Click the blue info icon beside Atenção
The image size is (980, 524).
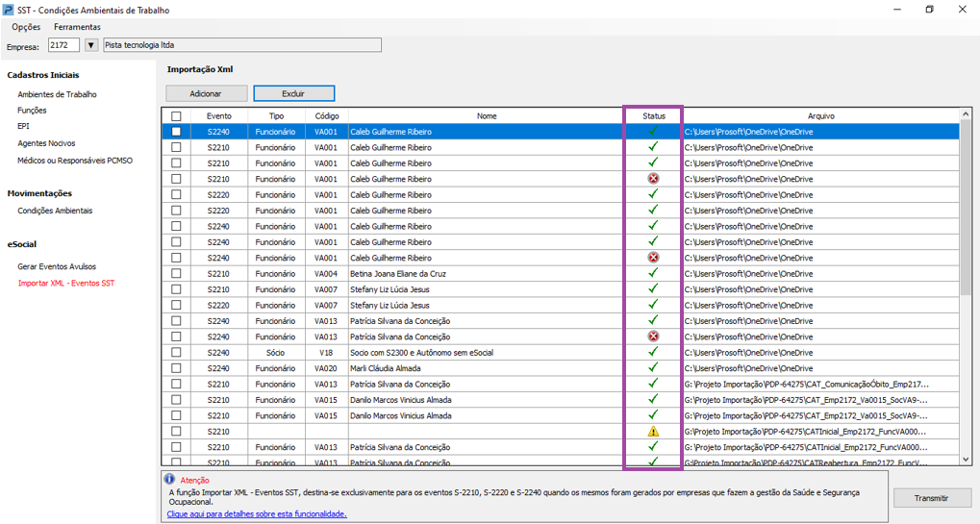pyautogui.click(x=169, y=479)
